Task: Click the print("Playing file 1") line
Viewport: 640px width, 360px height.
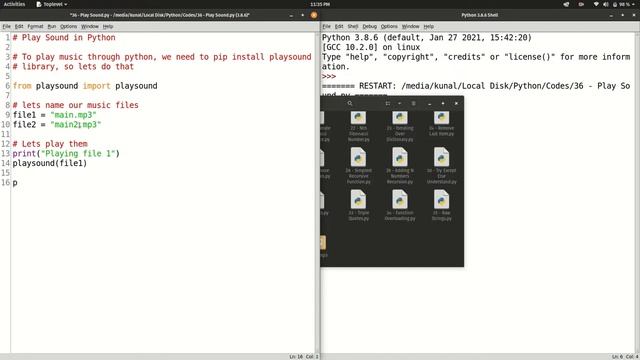Action: point(66,153)
